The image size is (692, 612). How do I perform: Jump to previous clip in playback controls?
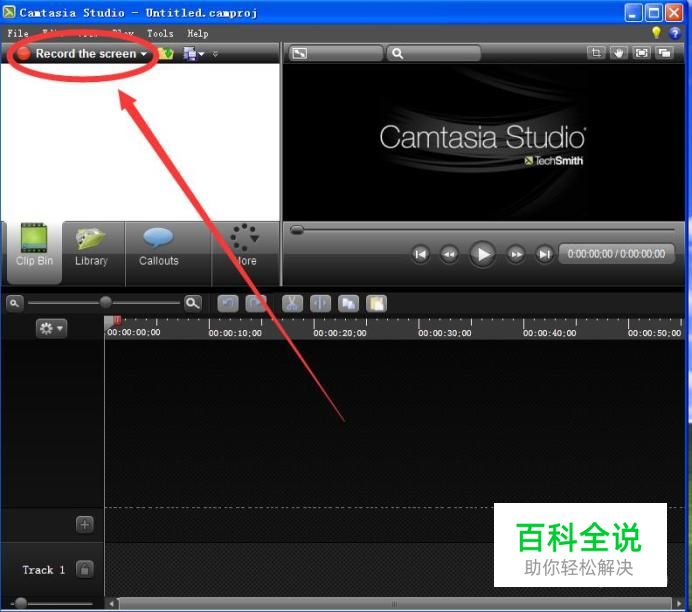point(420,254)
